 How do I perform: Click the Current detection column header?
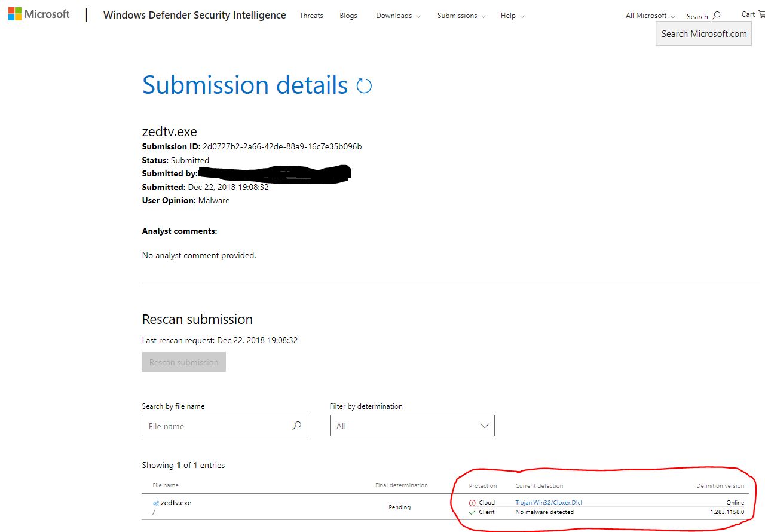coord(539,486)
